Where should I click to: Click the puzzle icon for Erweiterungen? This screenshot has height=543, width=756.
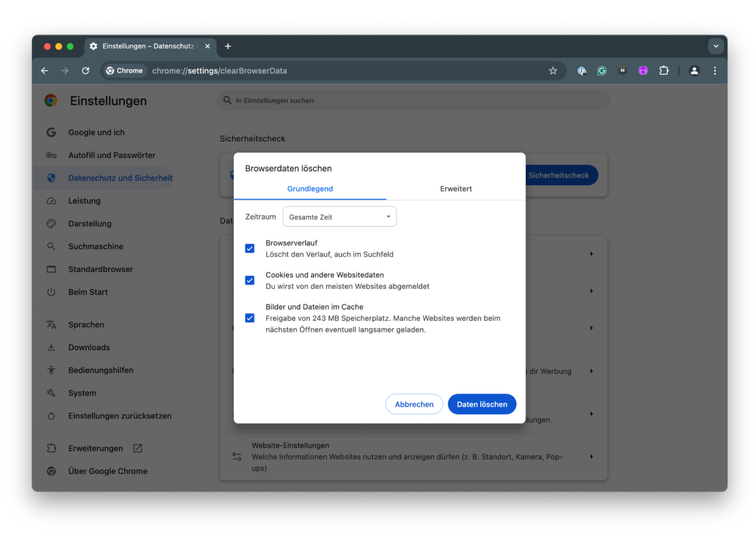[51, 448]
